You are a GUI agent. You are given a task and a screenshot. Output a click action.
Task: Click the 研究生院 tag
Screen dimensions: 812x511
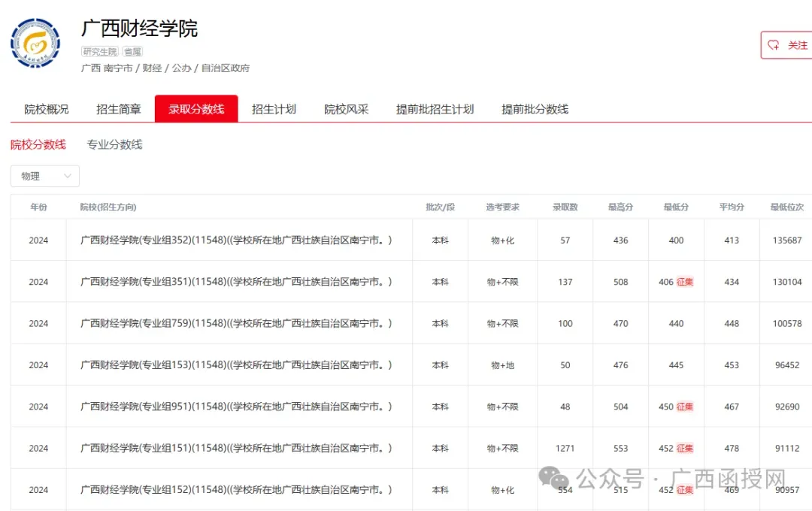pyautogui.click(x=100, y=51)
